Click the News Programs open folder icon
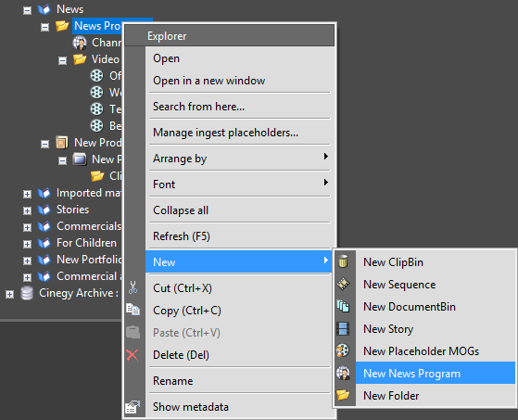The height and width of the screenshot is (420, 518). (62, 26)
